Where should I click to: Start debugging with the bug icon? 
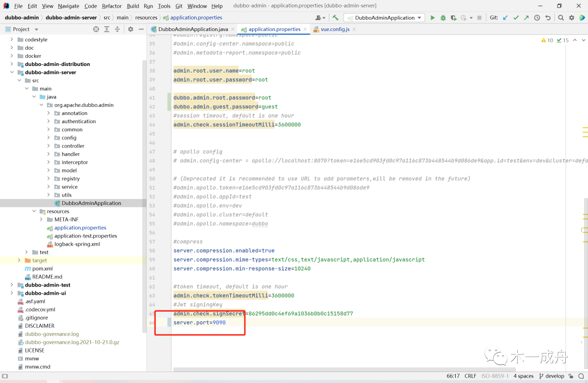click(x=443, y=17)
